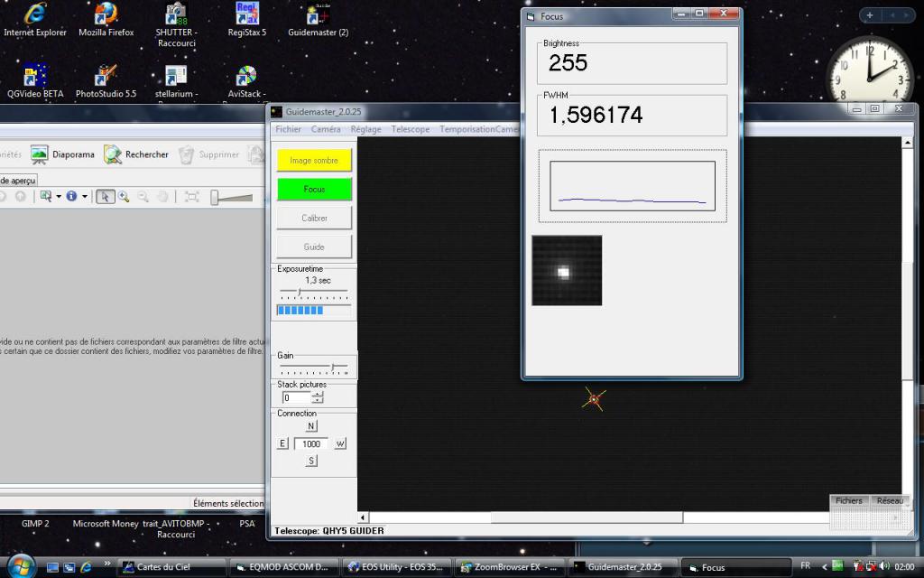Click the show desktop quick launch icon
The width and height of the screenshot is (924, 578).
52,567
